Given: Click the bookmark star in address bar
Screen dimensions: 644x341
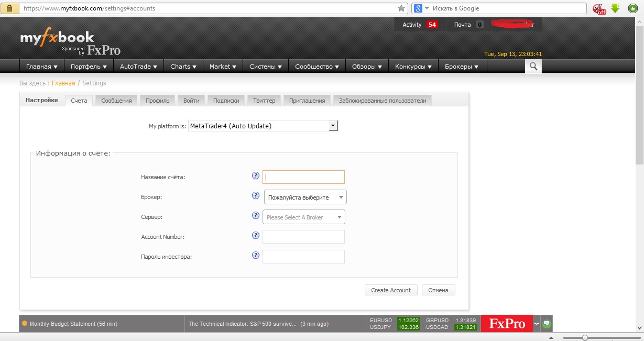Looking at the screenshot, I should [401, 8].
